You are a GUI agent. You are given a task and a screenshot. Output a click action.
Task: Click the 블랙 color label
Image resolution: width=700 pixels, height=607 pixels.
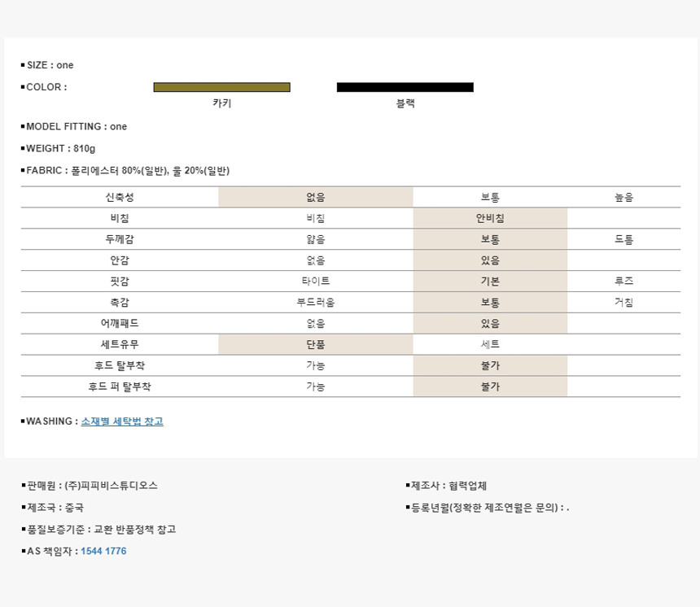tap(405, 103)
